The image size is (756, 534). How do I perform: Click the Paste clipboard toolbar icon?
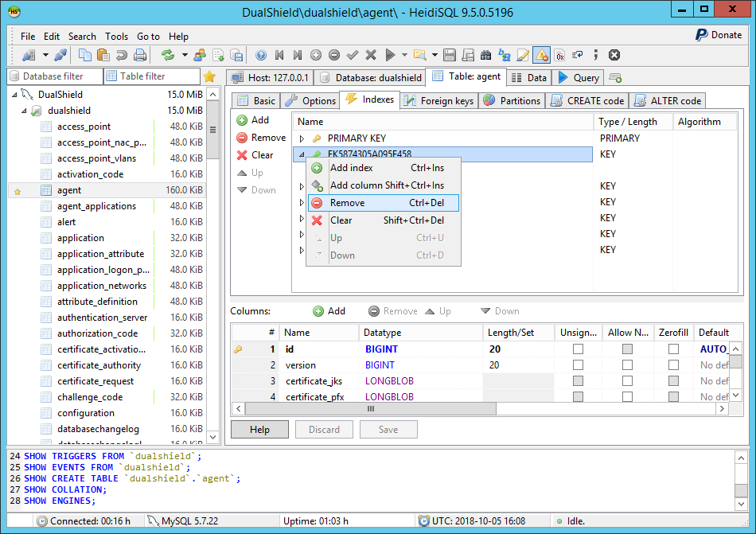tap(103, 55)
